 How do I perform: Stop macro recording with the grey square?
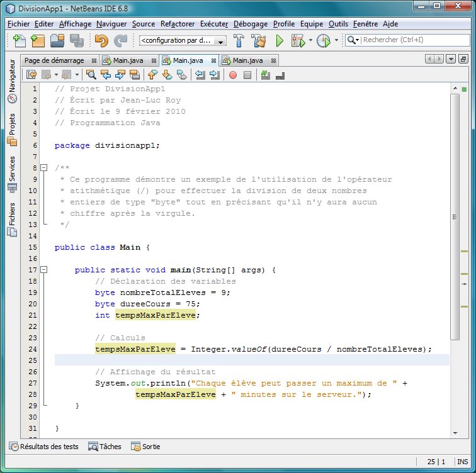(247, 75)
